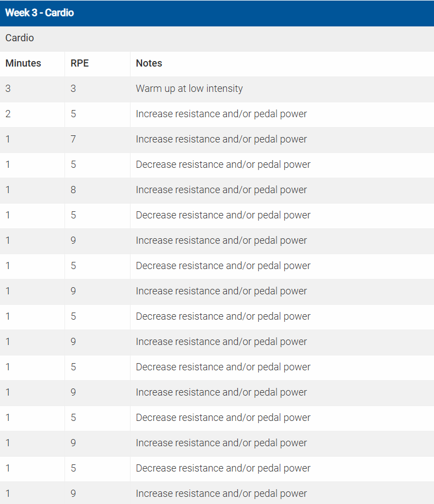Click the "Minutes" column header
The image size is (434, 504).
pyautogui.click(x=23, y=63)
